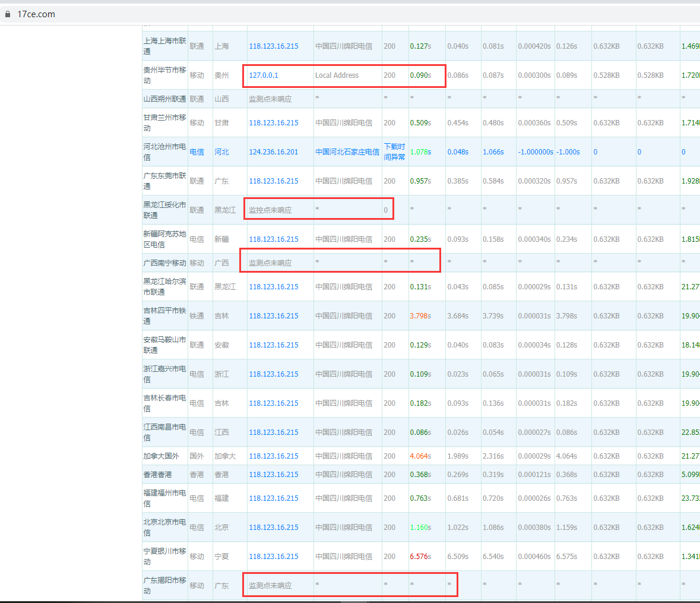
Task: Click the 中国河北石家庄电信 location link
Action: (x=347, y=152)
